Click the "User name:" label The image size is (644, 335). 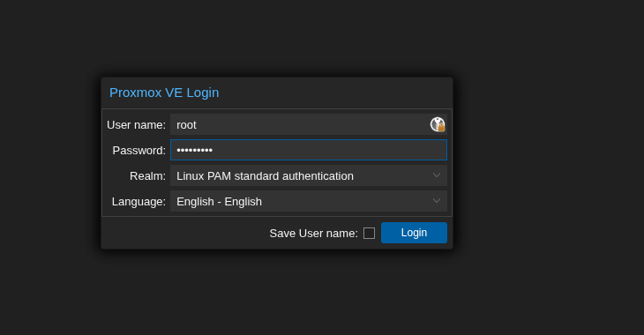click(x=136, y=125)
